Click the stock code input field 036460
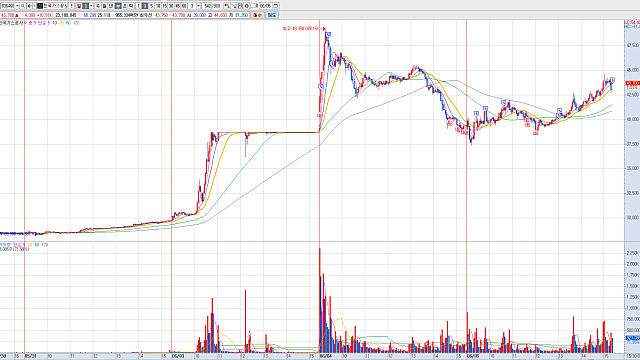 tap(8, 6)
